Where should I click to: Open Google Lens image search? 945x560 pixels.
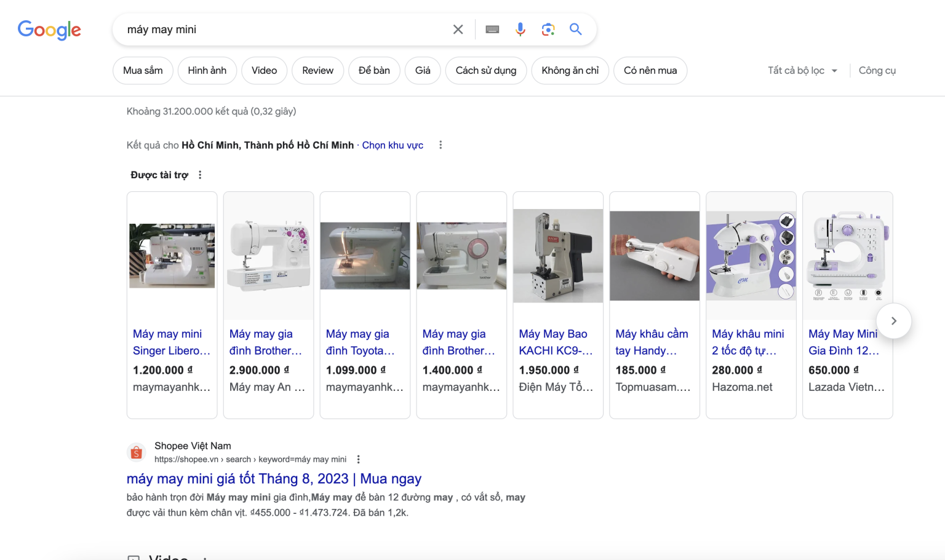click(x=548, y=30)
